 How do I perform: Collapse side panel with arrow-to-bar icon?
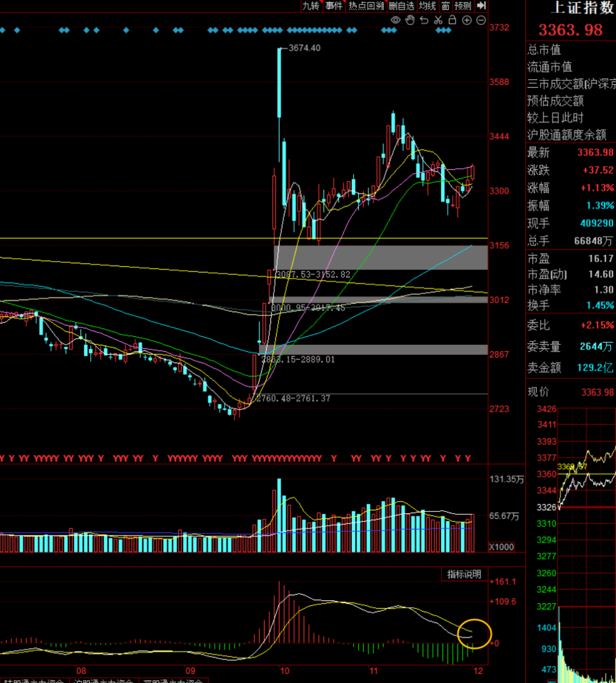481,6
